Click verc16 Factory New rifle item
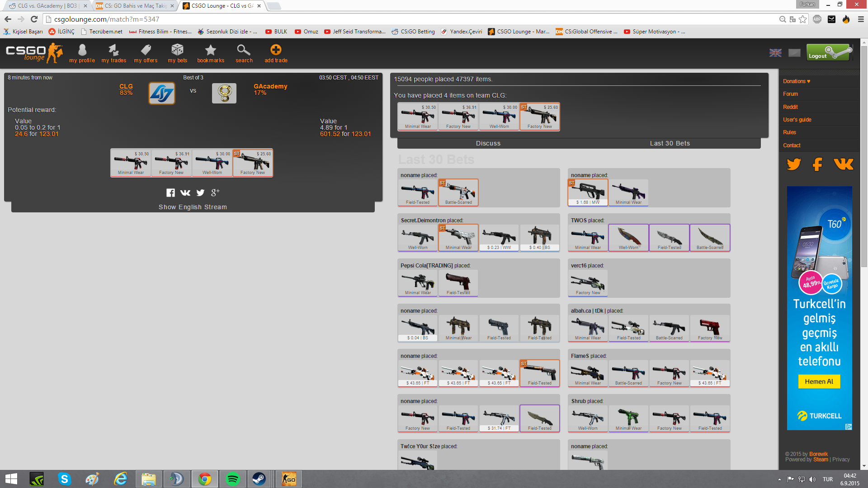The width and height of the screenshot is (868, 488). click(x=588, y=283)
